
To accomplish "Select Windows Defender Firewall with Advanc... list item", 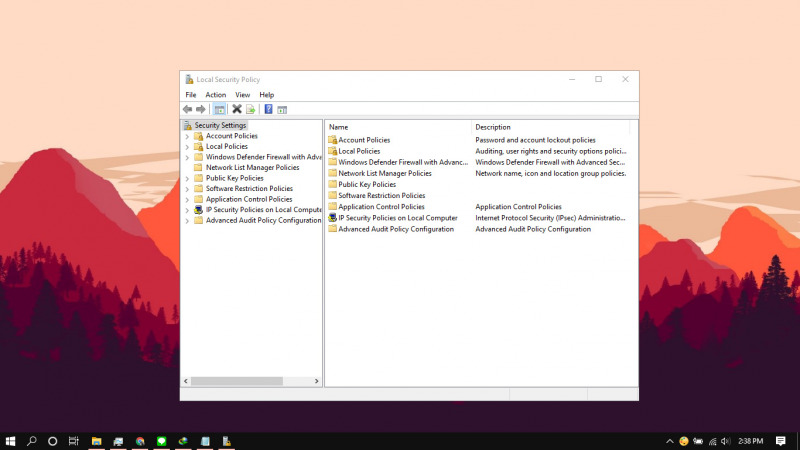I will (403, 162).
